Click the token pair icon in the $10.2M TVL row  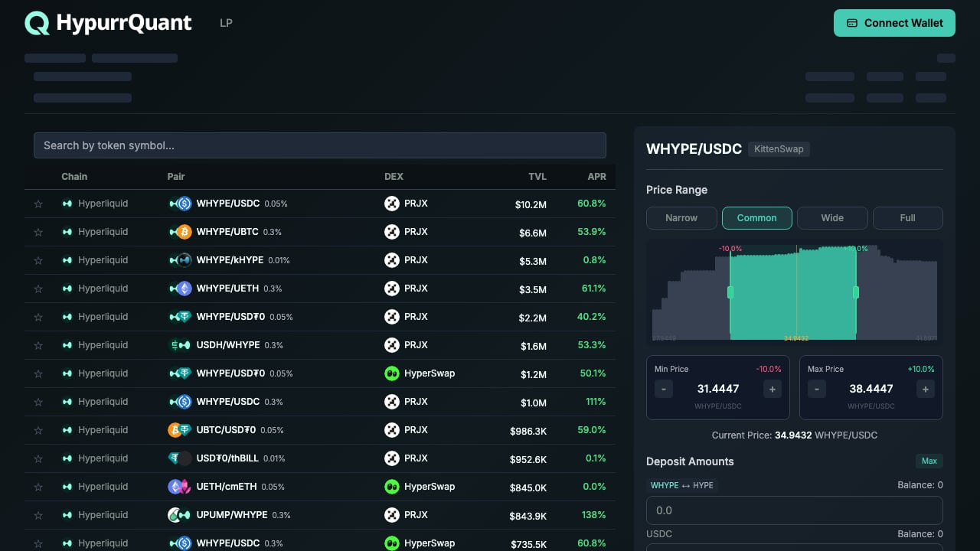180,204
